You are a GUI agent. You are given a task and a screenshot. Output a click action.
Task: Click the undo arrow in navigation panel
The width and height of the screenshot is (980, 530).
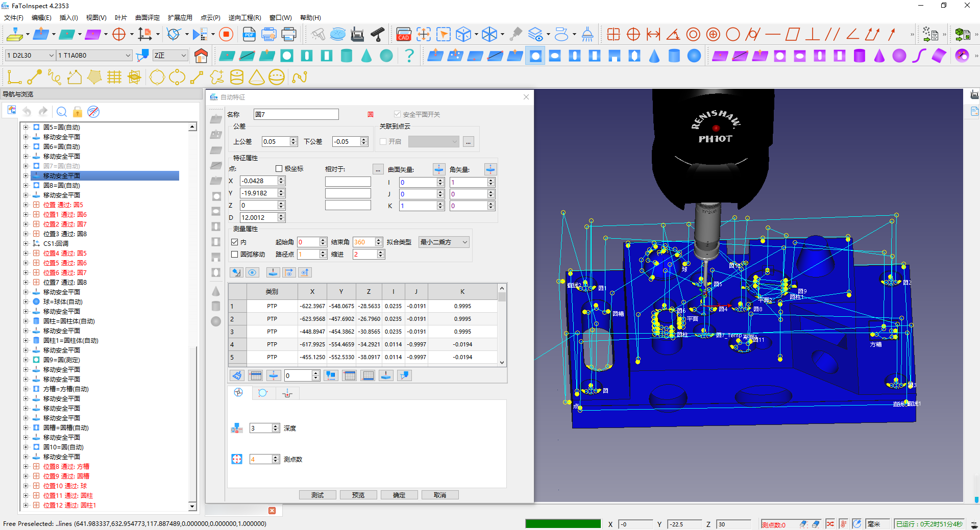27,112
